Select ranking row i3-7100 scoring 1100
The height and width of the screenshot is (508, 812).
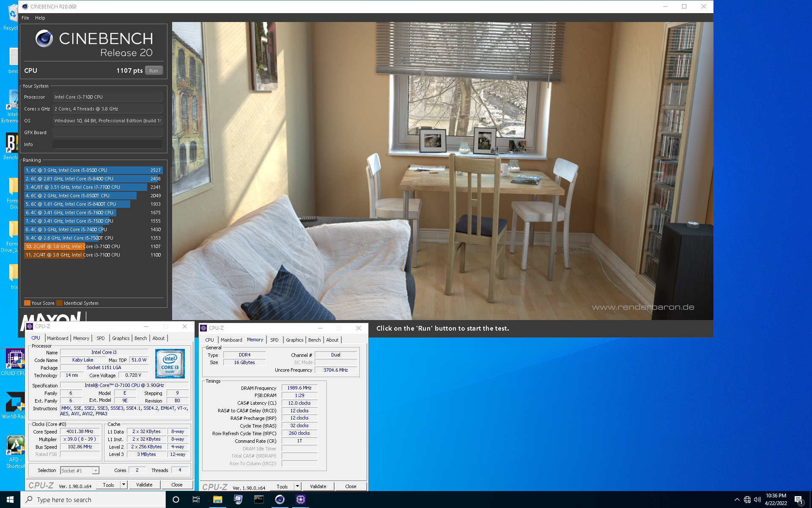tap(93, 255)
